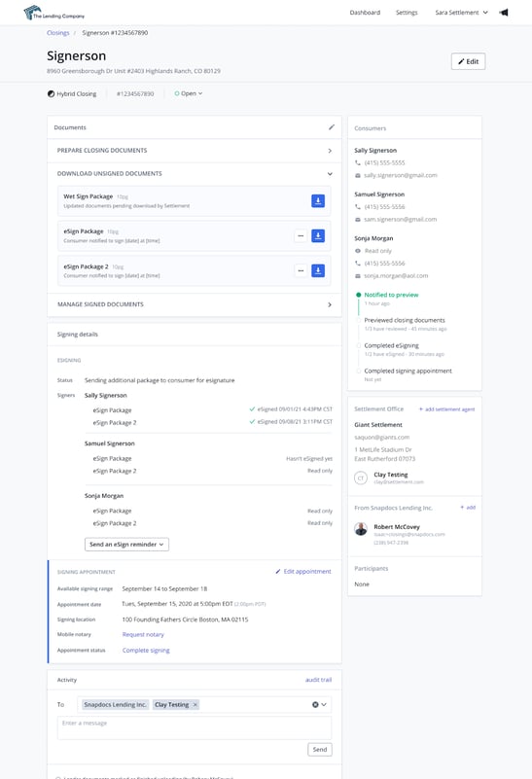Download the Wet Sign Package

coord(318,200)
